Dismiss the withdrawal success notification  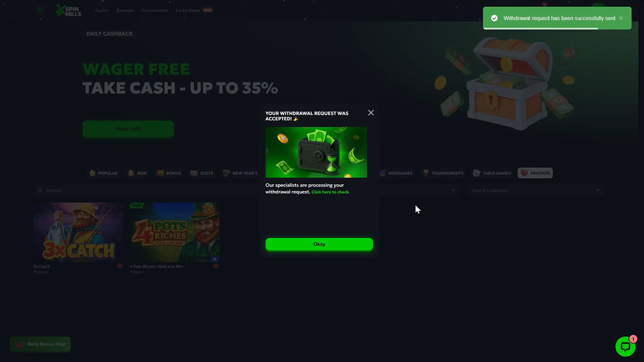coord(621,18)
